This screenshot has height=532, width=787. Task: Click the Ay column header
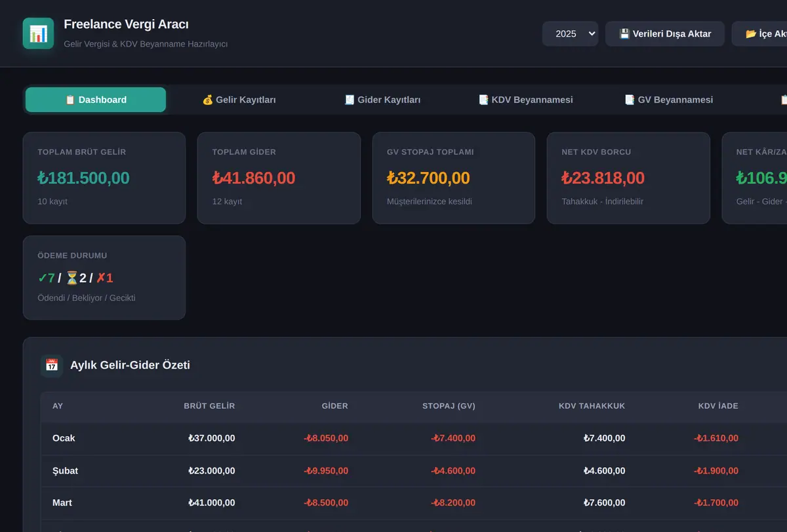click(x=58, y=406)
